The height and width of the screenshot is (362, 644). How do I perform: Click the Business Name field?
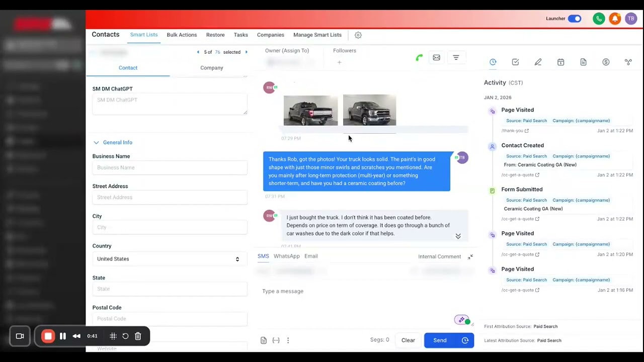point(170,168)
